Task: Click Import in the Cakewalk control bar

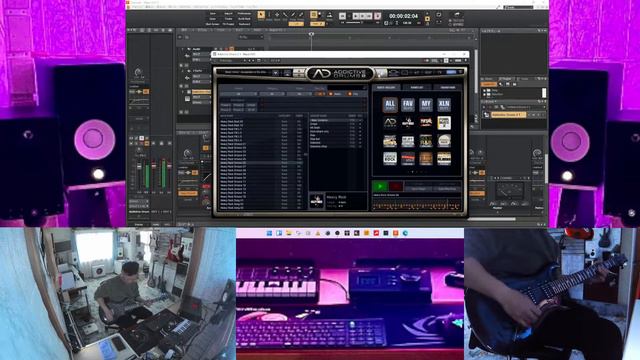Action: 229,13
